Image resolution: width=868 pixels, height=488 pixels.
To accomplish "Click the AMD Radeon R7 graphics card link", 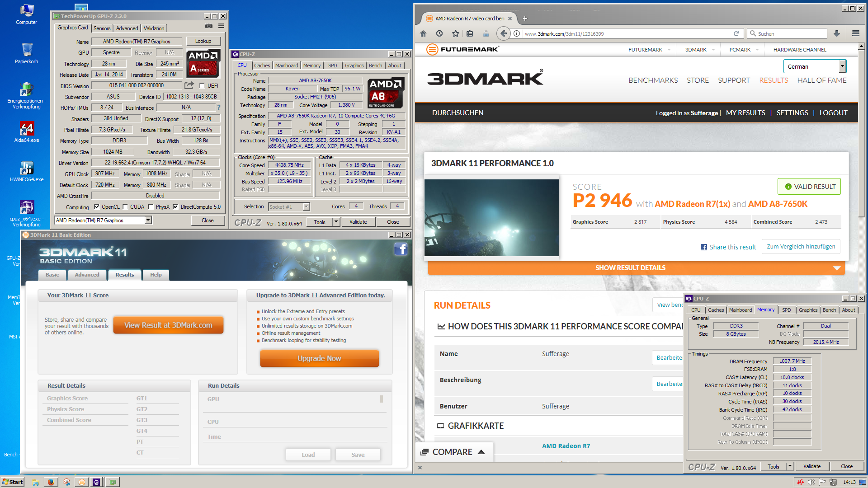I will pyautogui.click(x=566, y=446).
